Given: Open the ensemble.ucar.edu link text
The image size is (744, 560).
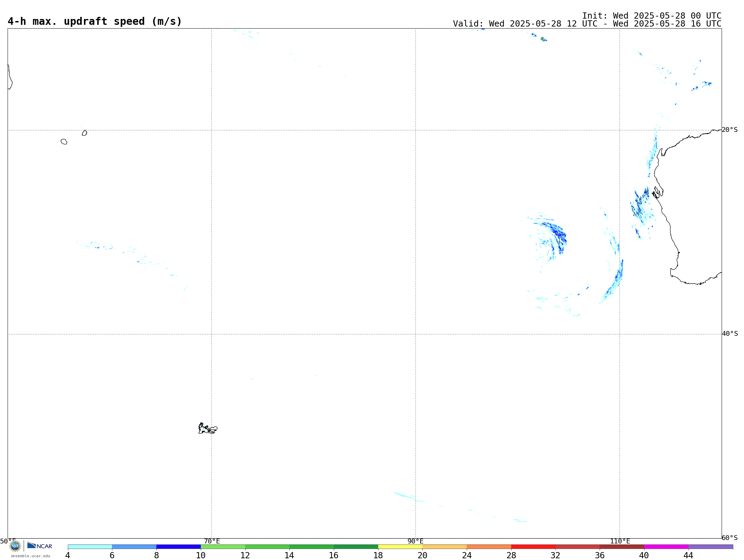Looking at the screenshot, I should [x=31, y=556].
